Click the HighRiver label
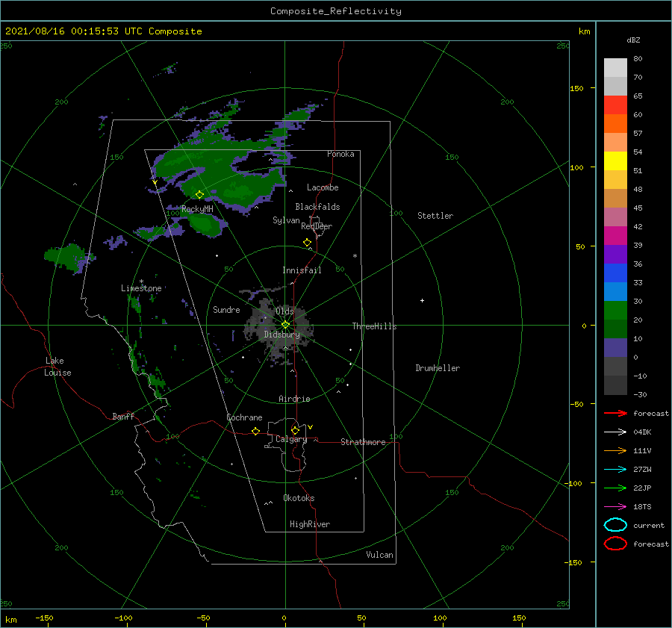This screenshot has height=628, width=672. [310, 524]
